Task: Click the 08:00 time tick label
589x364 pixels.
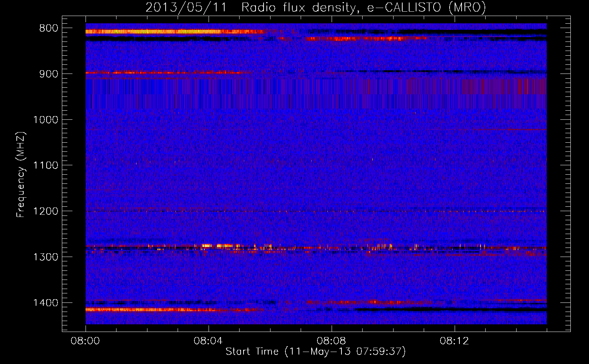Action: click(x=86, y=341)
